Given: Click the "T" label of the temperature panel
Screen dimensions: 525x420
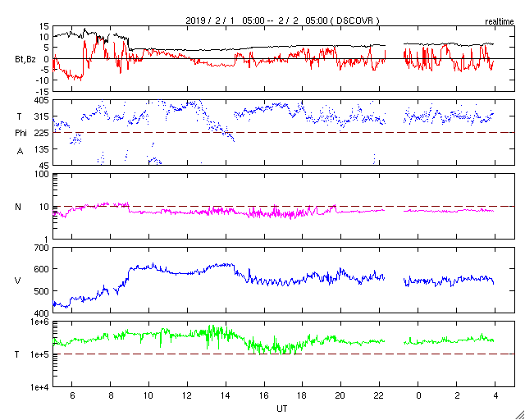Looking at the screenshot, I should click(17, 354).
